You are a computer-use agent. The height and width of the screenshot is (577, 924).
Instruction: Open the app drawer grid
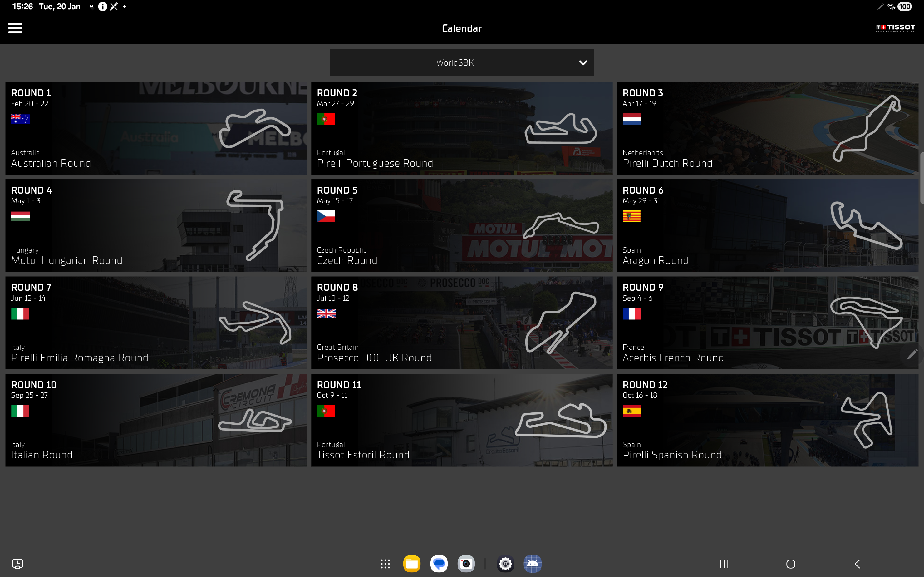(x=385, y=564)
